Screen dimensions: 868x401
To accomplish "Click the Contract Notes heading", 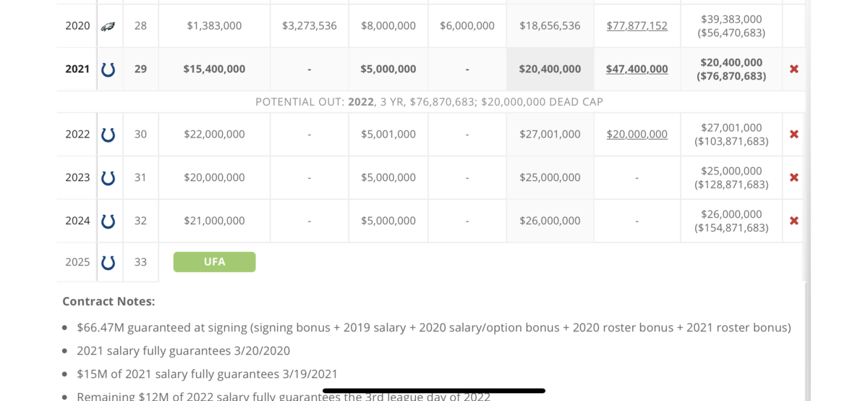I will 109,301.
